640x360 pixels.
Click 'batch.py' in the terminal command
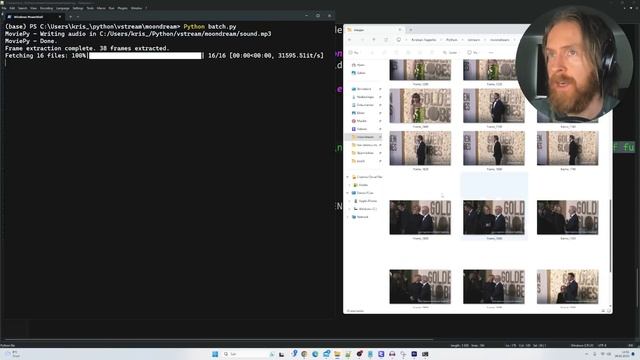pos(222,27)
